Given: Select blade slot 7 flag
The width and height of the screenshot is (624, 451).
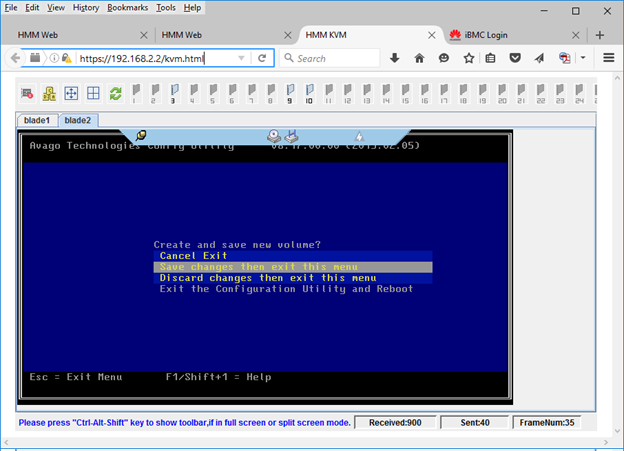Looking at the screenshot, I should pos(251,94).
